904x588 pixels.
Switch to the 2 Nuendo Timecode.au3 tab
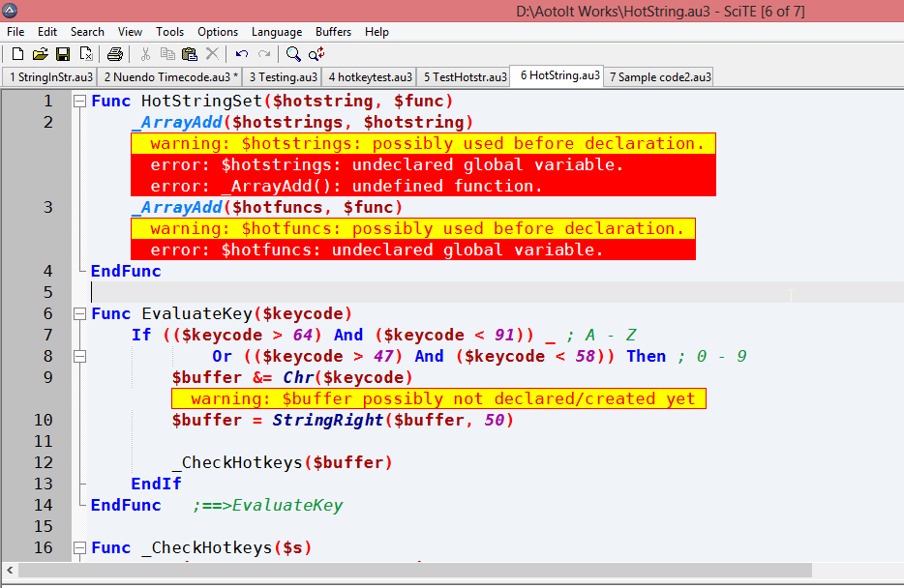tap(170, 77)
